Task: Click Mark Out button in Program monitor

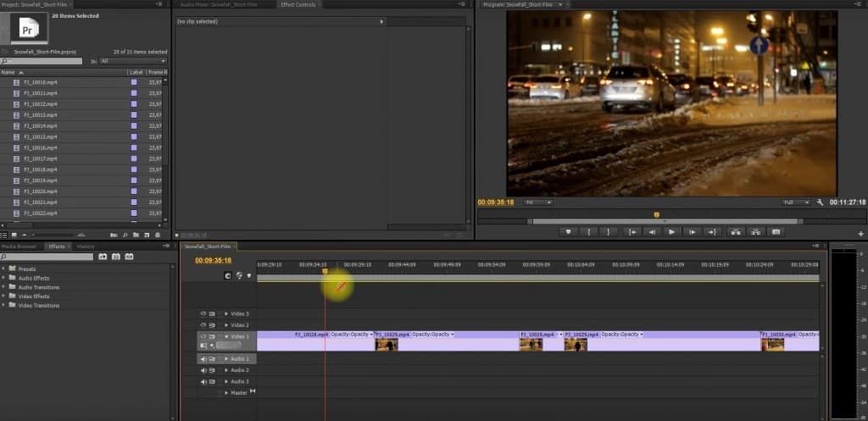Action: pyautogui.click(x=609, y=232)
